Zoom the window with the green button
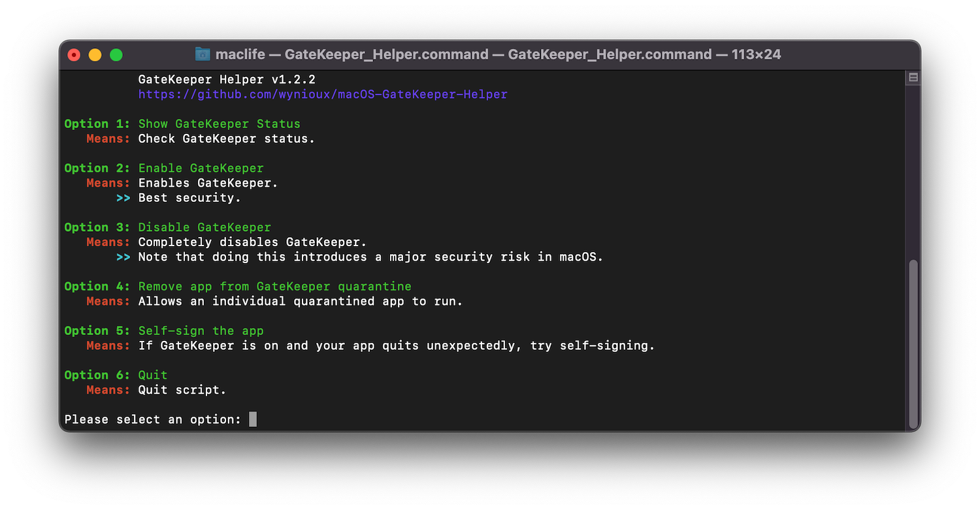Image resolution: width=980 pixels, height=510 pixels. [x=116, y=55]
